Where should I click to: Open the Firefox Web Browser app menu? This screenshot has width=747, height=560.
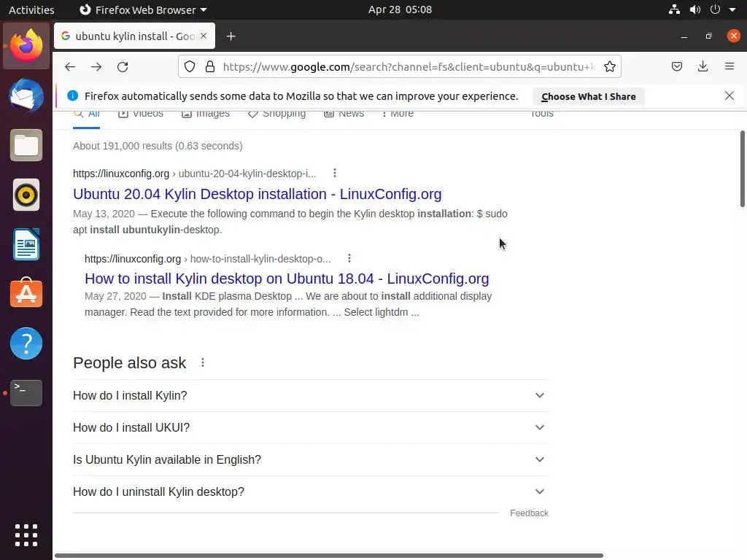(x=143, y=9)
